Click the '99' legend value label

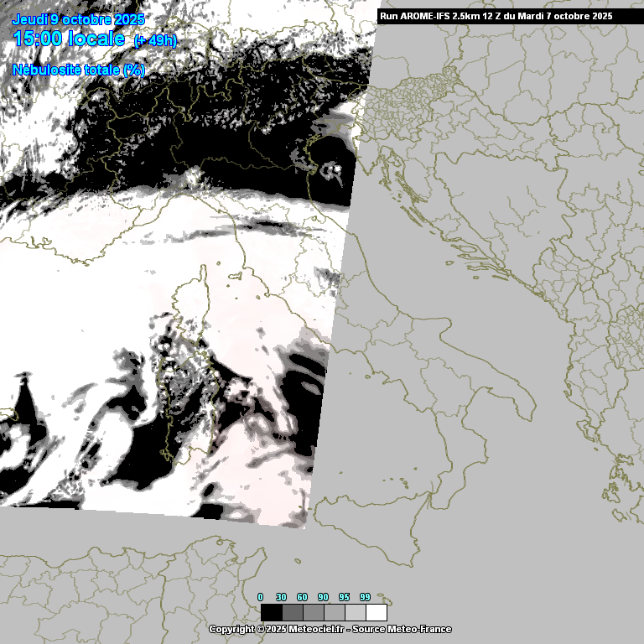point(365,597)
